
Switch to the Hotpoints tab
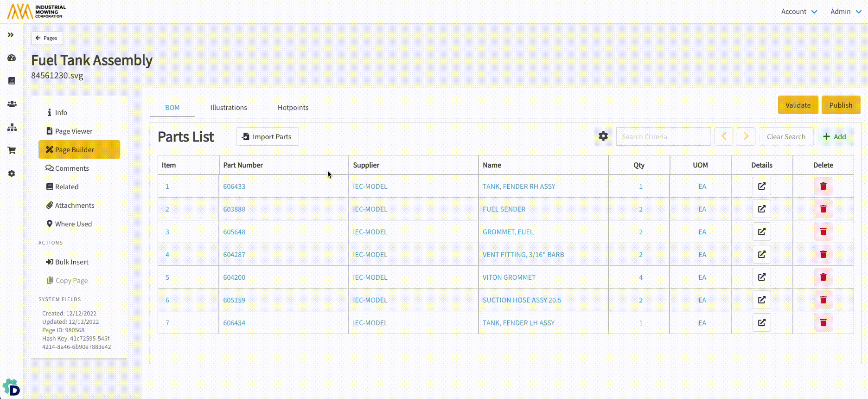(293, 108)
